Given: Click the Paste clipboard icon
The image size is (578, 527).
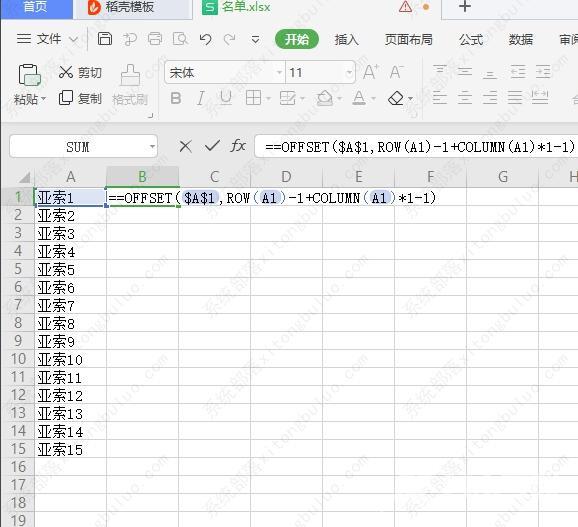Looking at the screenshot, I should (x=29, y=75).
